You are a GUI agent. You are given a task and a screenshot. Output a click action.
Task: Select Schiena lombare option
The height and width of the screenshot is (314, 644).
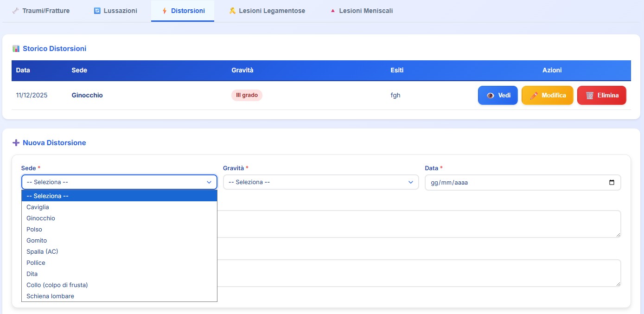pyautogui.click(x=50, y=296)
